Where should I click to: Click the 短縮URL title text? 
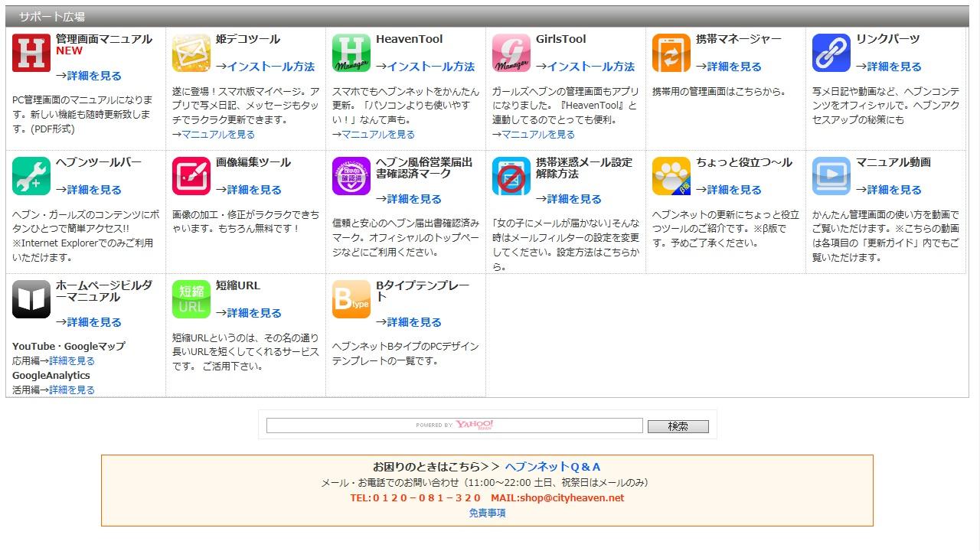238,285
